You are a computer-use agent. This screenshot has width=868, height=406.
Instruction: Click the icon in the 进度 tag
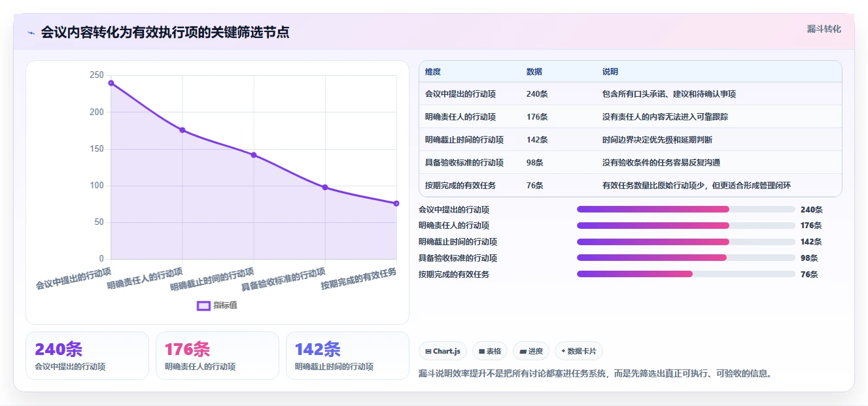coord(523,352)
